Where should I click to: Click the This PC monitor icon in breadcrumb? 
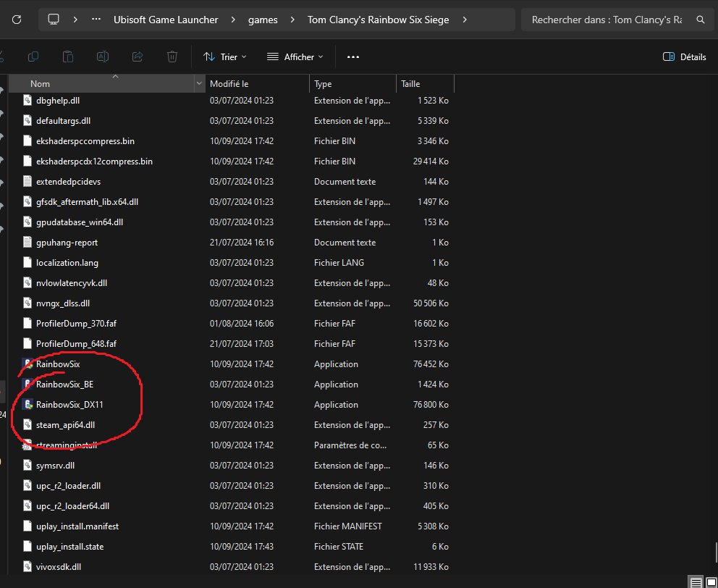click(x=54, y=20)
